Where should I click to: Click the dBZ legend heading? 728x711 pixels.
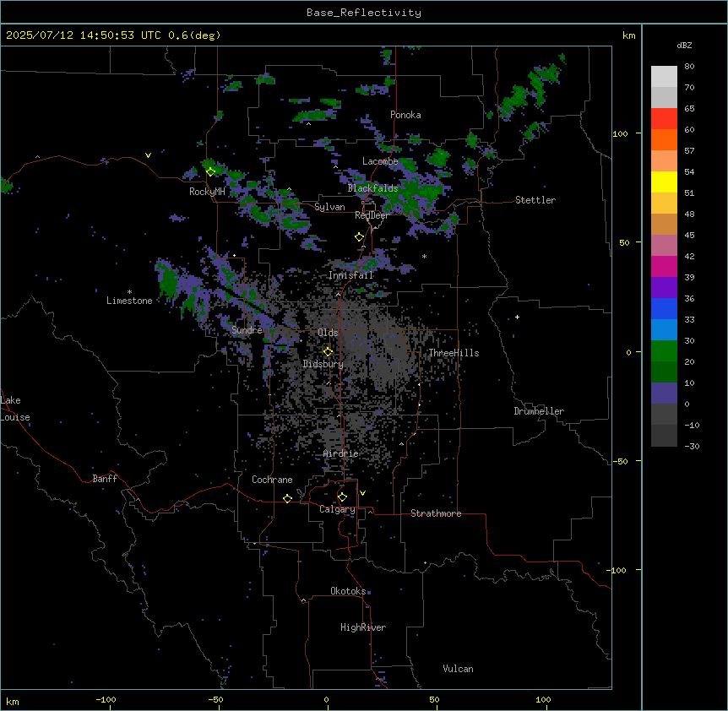click(684, 45)
